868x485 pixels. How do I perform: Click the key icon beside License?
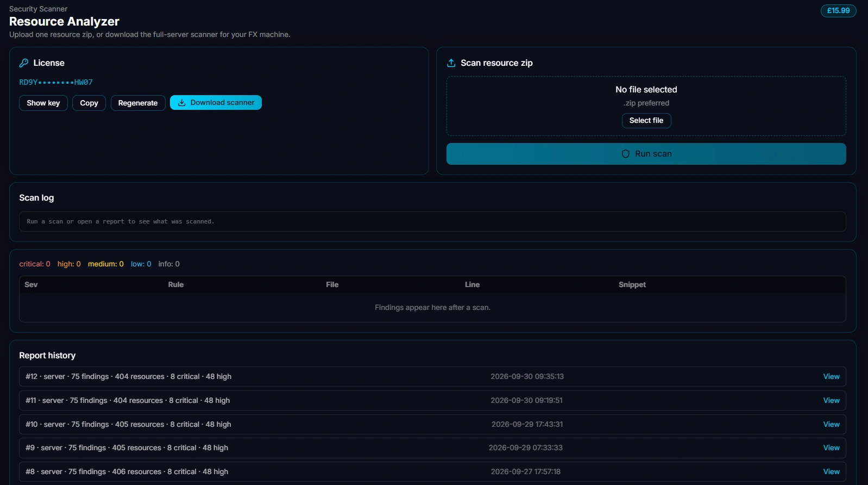pos(24,63)
